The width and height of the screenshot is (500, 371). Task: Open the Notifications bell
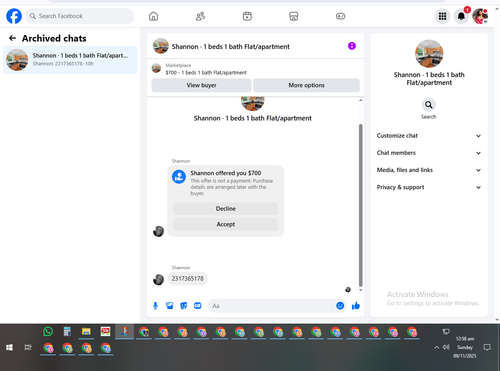pyautogui.click(x=461, y=16)
